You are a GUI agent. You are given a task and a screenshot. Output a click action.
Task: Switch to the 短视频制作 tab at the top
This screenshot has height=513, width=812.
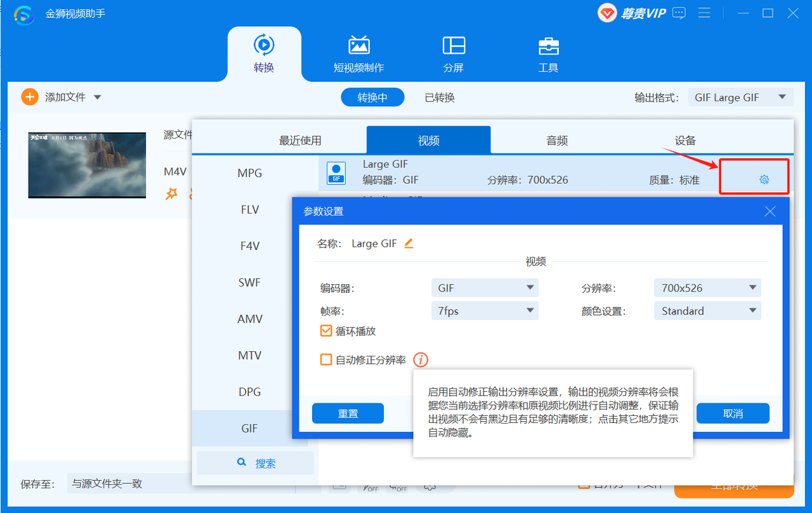pyautogui.click(x=358, y=54)
